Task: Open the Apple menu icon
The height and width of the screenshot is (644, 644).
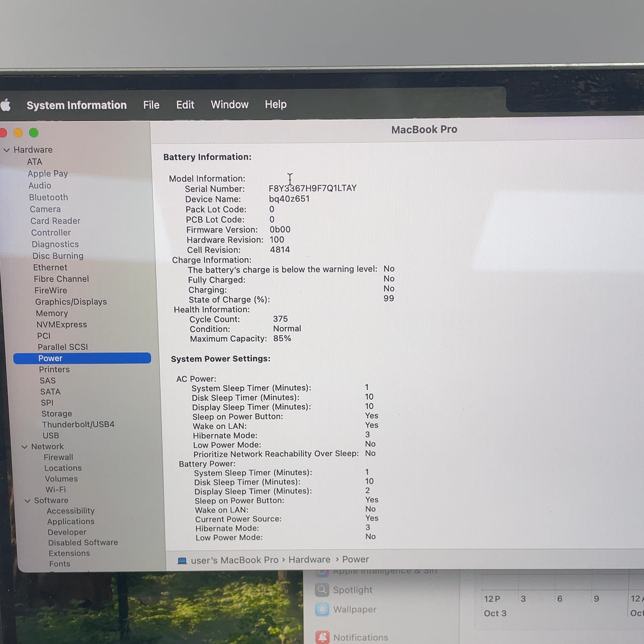Action: 5,105
